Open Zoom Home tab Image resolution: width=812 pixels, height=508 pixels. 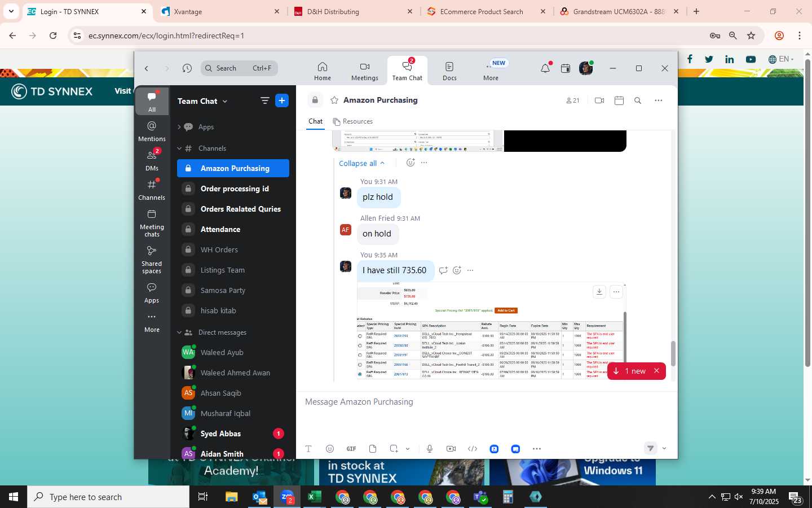click(x=323, y=71)
